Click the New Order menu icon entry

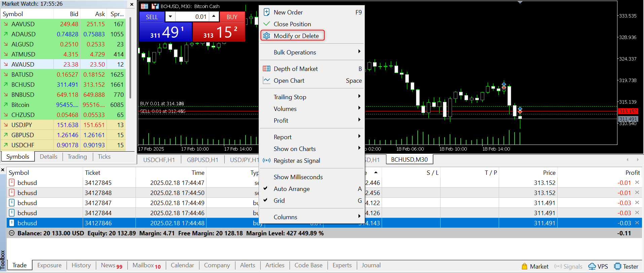point(288,12)
